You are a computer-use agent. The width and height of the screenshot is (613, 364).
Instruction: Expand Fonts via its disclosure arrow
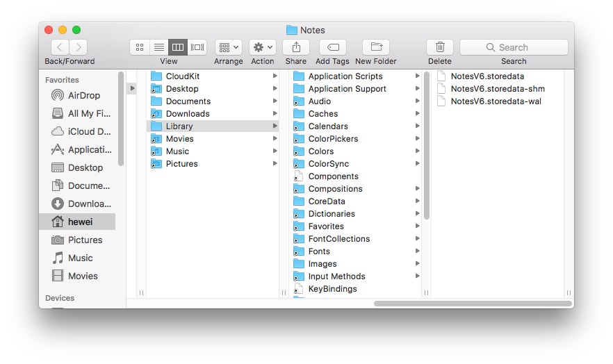click(x=417, y=251)
